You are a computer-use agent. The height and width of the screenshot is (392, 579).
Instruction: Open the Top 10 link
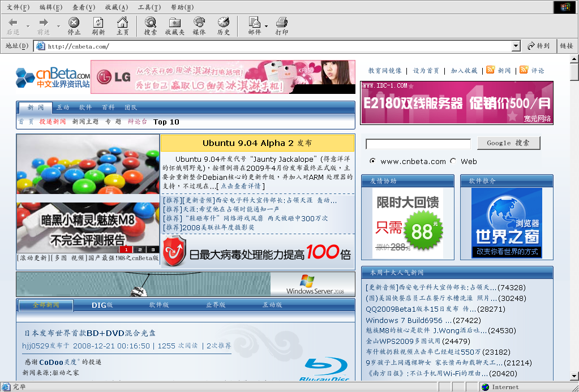tap(166, 122)
